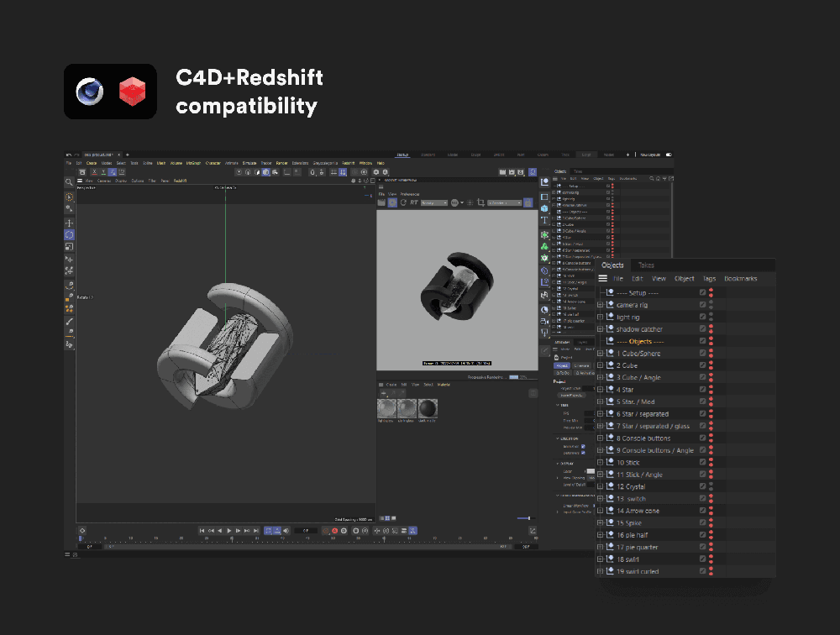Screen dimensions: 840x635
Task: Expand 8 Console buttons in tree
Action: tap(601, 438)
